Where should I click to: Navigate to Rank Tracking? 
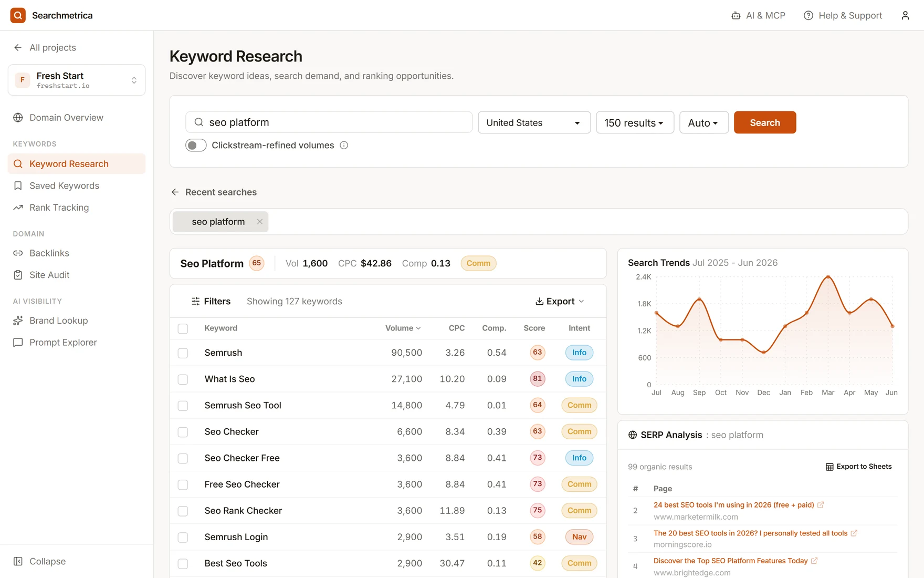pos(77,208)
